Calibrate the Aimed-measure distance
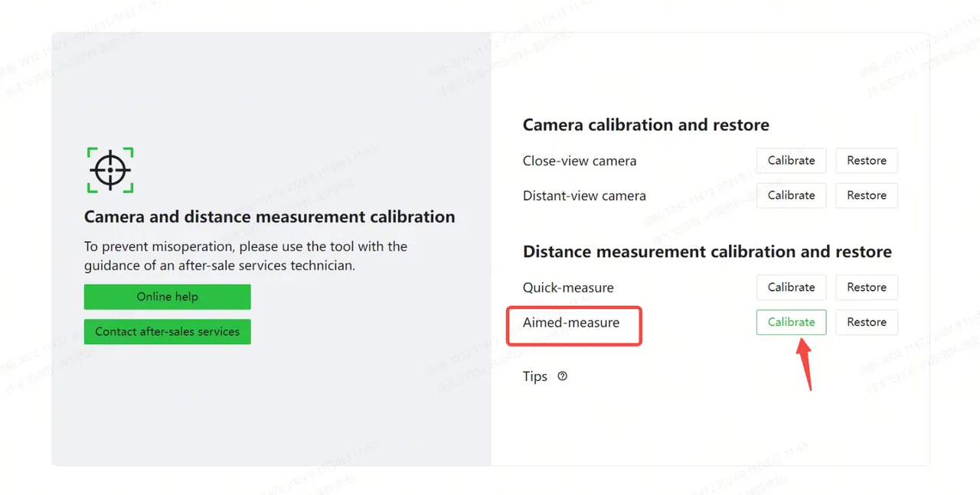The image size is (980, 495). tap(792, 322)
